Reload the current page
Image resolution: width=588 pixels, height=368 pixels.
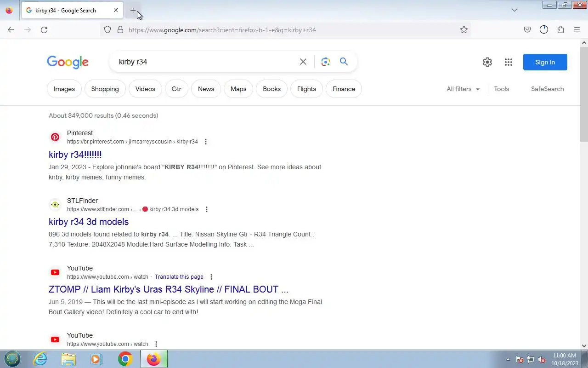pos(44,30)
